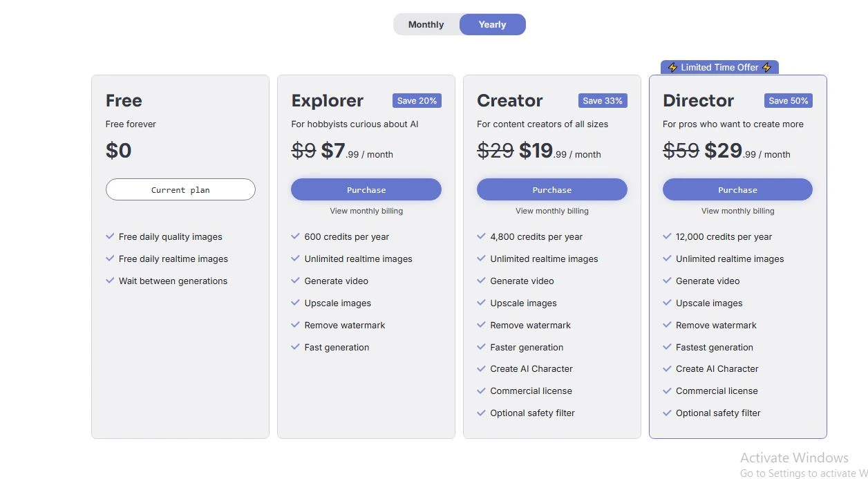Switch billing to Monthly
Screen dimensions: 868x479
click(x=426, y=24)
